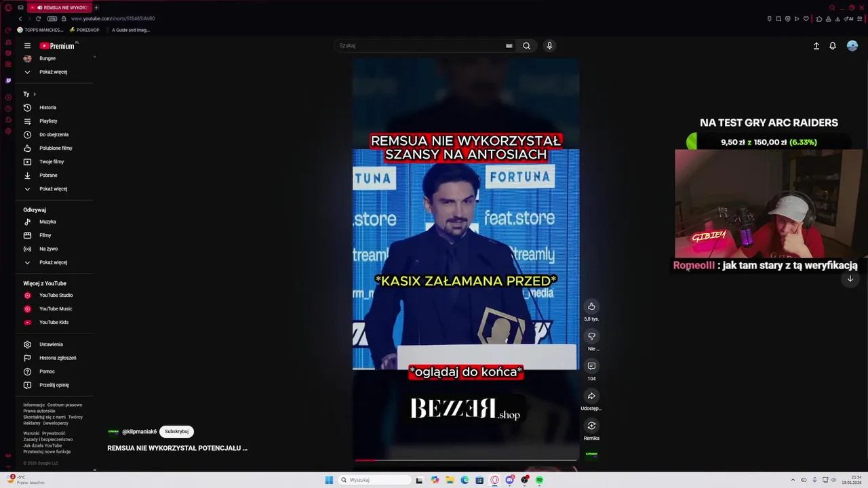
Task: Click the YouTube shorts URL address bar
Action: point(113,19)
